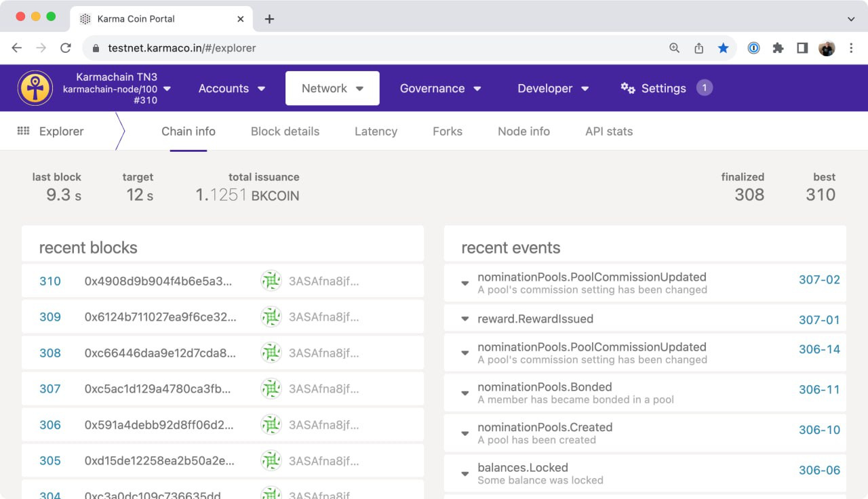Click the Karma Coin ankh logo
Image resolution: width=868 pixels, height=499 pixels.
pos(35,88)
